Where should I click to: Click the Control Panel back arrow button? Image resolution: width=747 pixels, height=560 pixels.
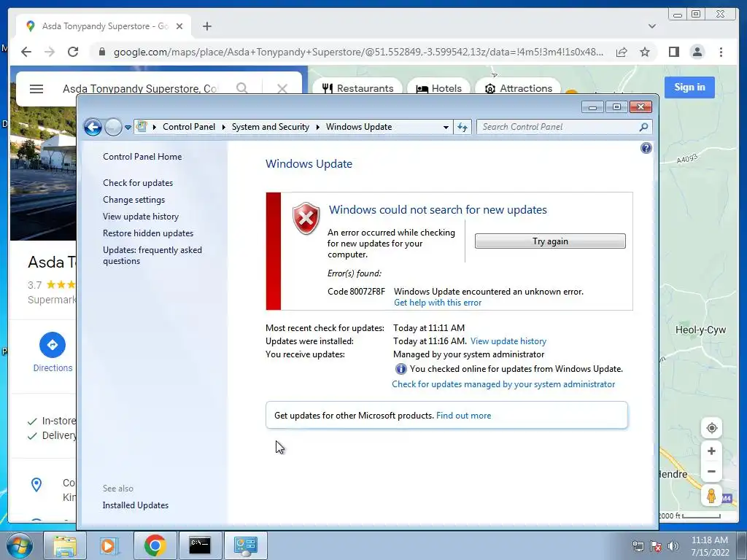click(x=93, y=127)
